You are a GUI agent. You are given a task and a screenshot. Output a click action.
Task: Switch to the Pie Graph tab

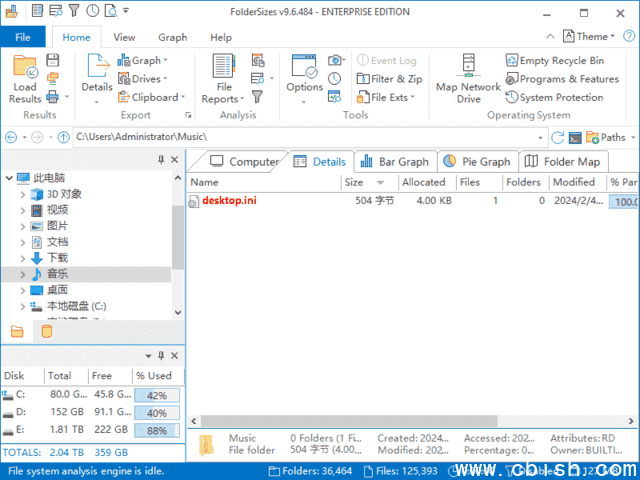click(477, 162)
